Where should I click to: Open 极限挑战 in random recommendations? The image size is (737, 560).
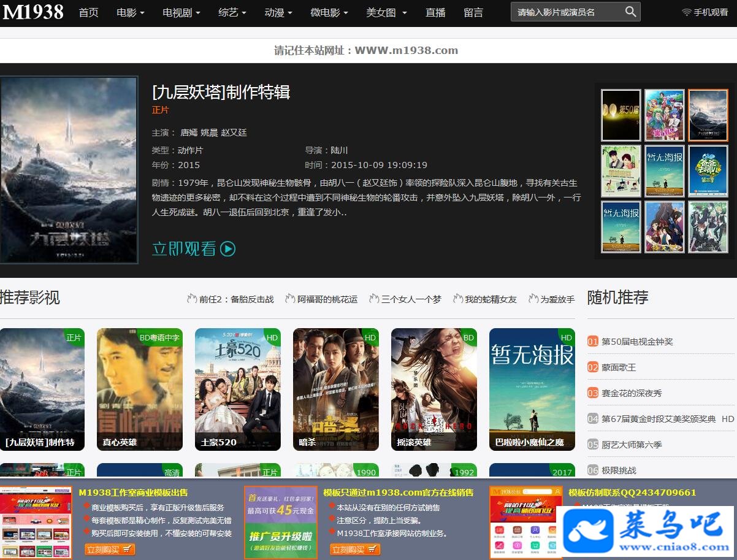[x=619, y=470]
